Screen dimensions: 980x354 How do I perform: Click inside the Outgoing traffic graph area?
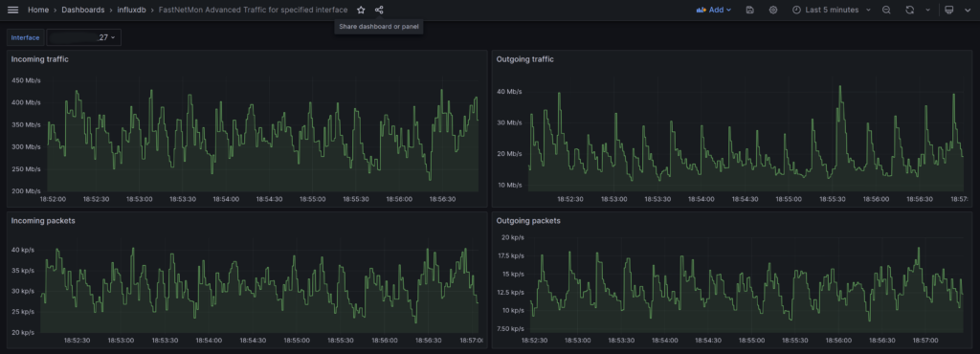[x=745, y=134]
